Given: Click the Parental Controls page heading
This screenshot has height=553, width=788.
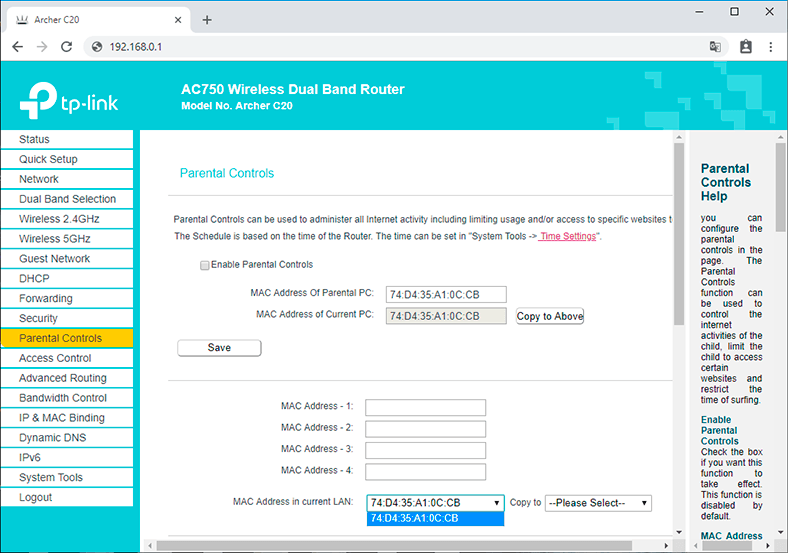Looking at the screenshot, I should [x=227, y=173].
